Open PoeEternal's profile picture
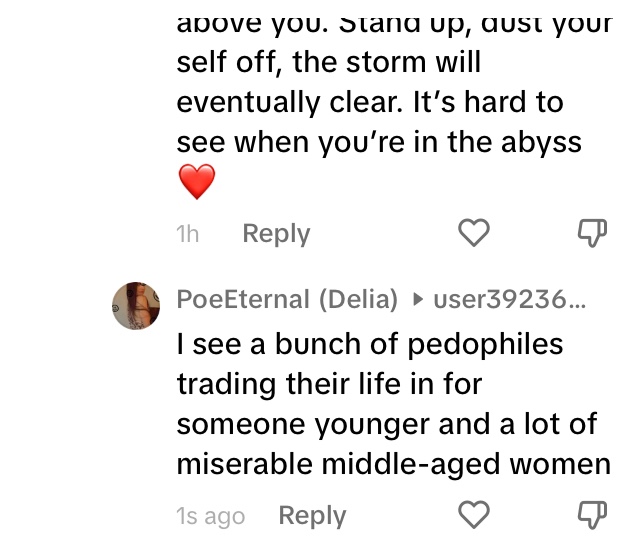The image size is (640, 546). point(135,305)
